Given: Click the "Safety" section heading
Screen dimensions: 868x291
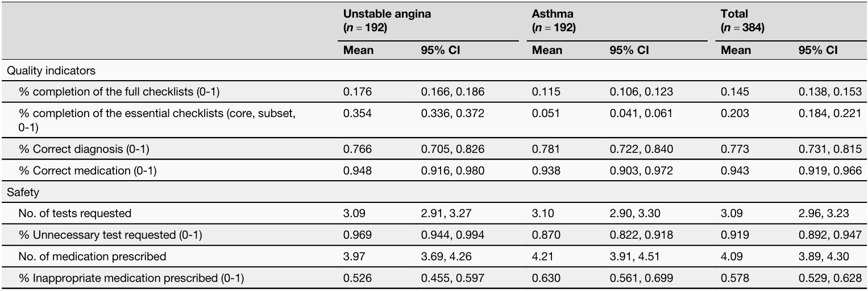Looking at the screenshot, I should 23,192.
